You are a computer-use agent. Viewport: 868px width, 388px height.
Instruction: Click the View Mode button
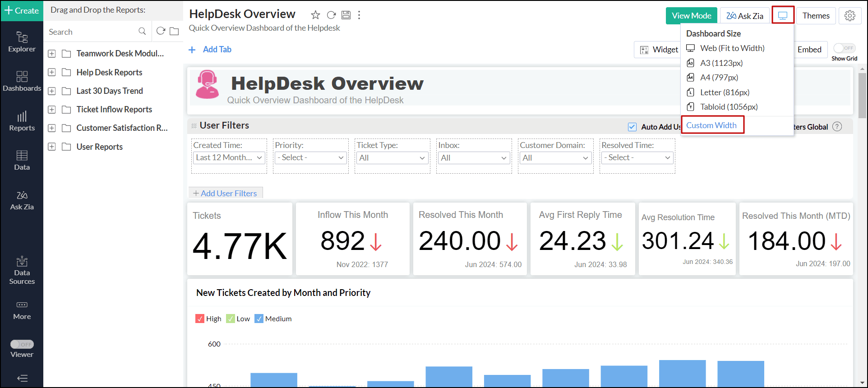691,16
